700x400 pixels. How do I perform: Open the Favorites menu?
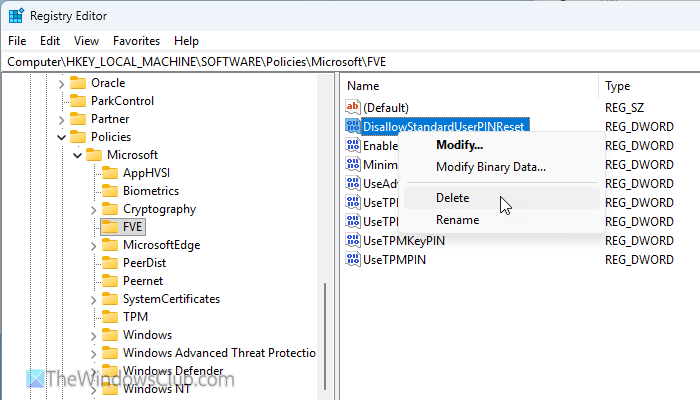(136, 41)
